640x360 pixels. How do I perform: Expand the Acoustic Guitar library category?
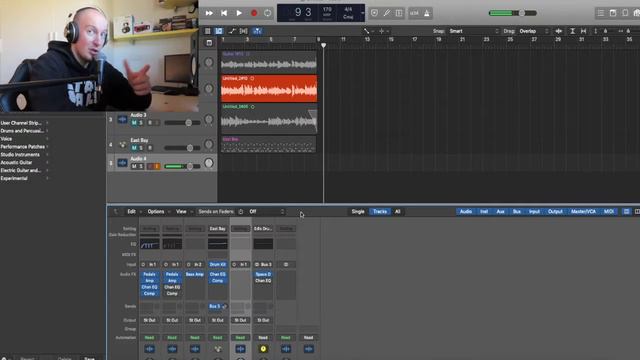(x=24, y=162)
